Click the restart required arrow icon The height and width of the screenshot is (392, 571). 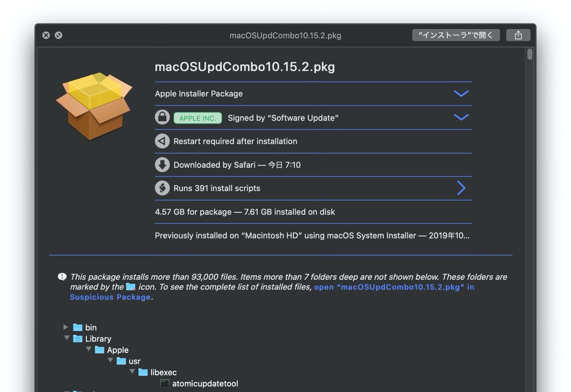coord(162,141)
